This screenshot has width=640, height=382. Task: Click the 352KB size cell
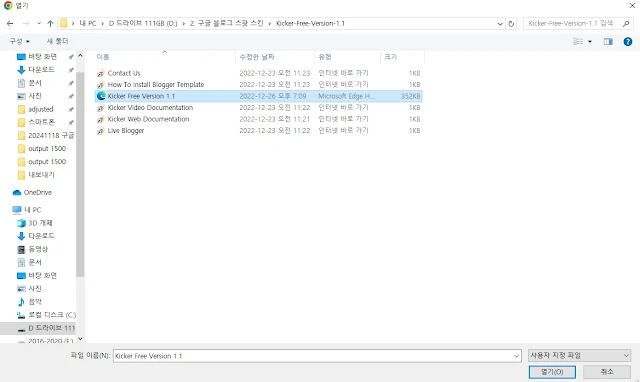pyautogui.click(x=410, y=96)
